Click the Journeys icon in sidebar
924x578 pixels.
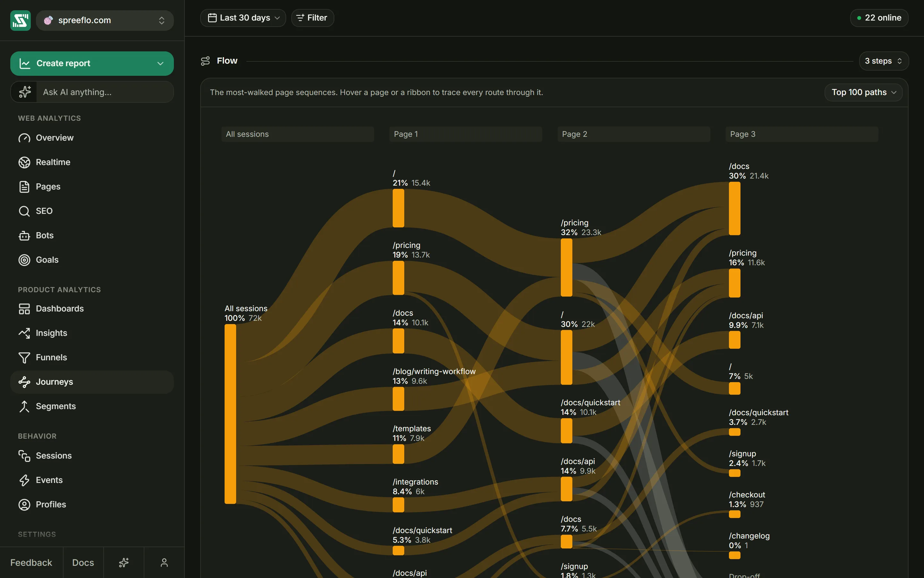point(24,382)
